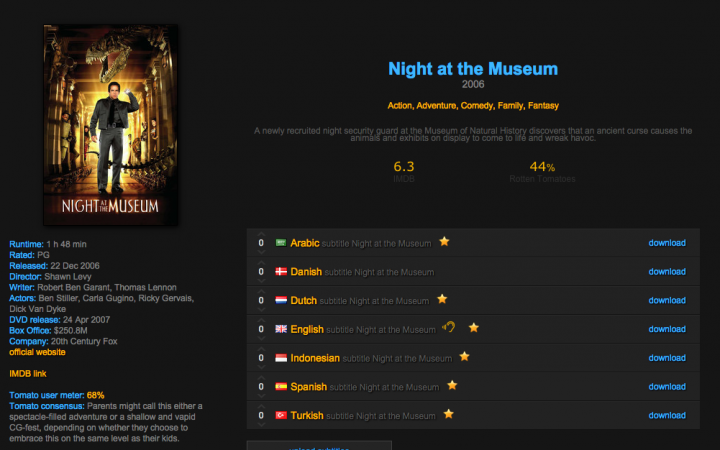Click the Indonesian flag icon
Viewport: 720px width, 450px height.
pyautogui.click(x=281, y=358)
